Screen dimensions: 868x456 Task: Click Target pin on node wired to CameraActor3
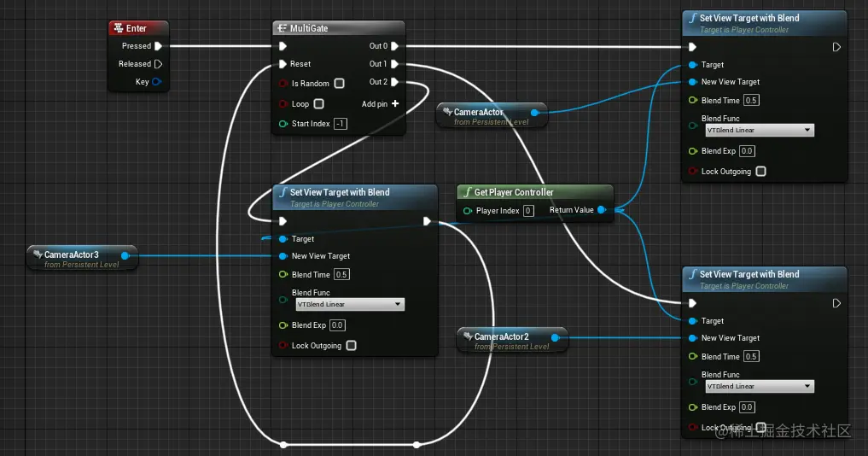point(283,239)
